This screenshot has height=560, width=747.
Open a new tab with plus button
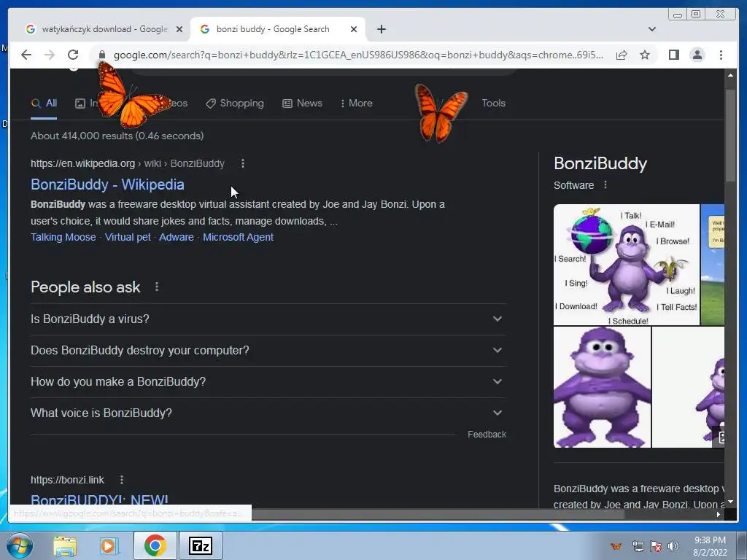[381, 29]
